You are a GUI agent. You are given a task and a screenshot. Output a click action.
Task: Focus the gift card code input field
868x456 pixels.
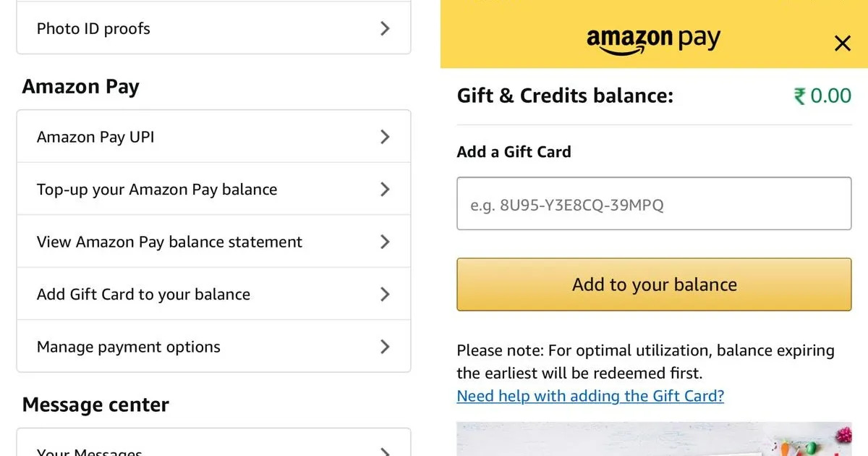[654, 204]
